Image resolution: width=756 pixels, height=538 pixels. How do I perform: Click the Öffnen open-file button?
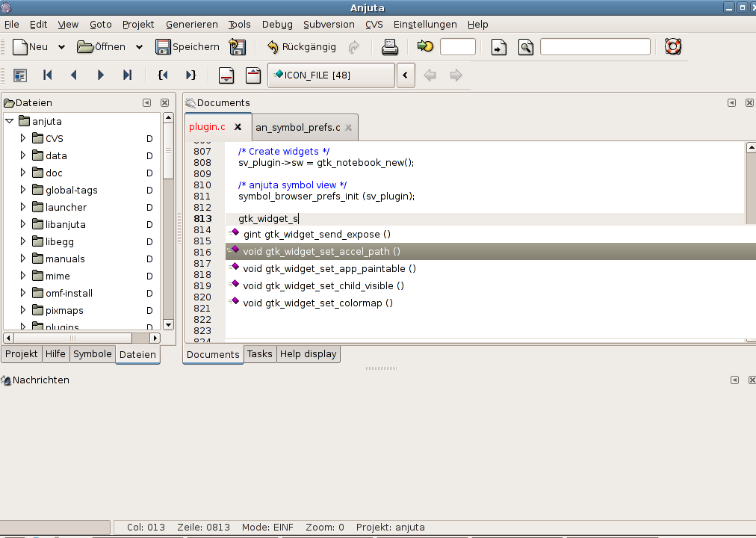coord(102,47)
